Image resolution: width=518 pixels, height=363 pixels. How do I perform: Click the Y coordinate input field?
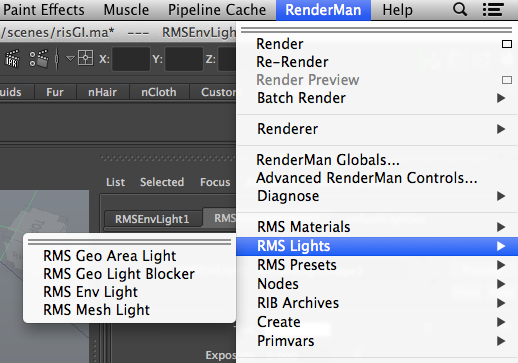pyautogui.click(x=184, y=59)
